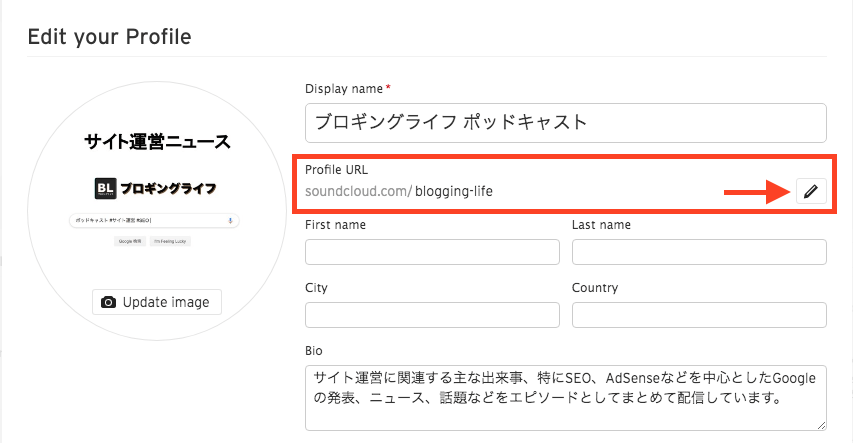Click the profile avatar image
The height and width of the screenshot is (443, 853).
click(x=157, y=211)
